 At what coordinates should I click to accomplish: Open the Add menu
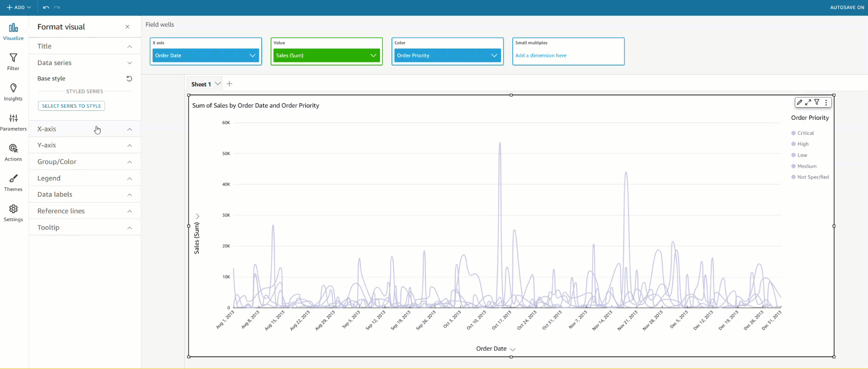pos(19,8)
